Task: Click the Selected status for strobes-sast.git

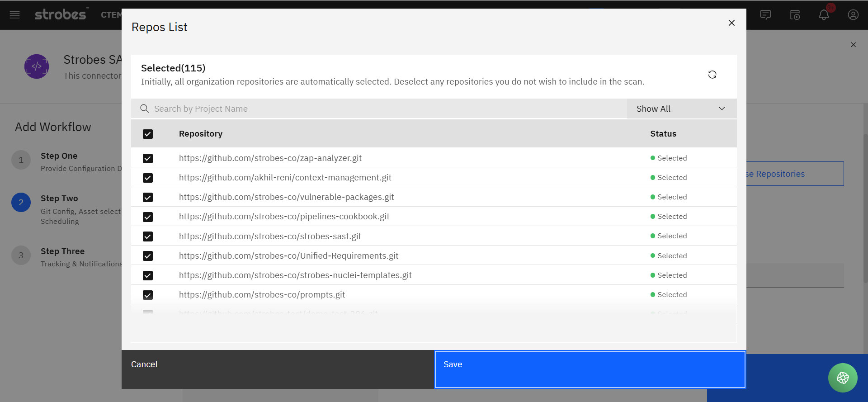Action: click(x=669, y=236)
